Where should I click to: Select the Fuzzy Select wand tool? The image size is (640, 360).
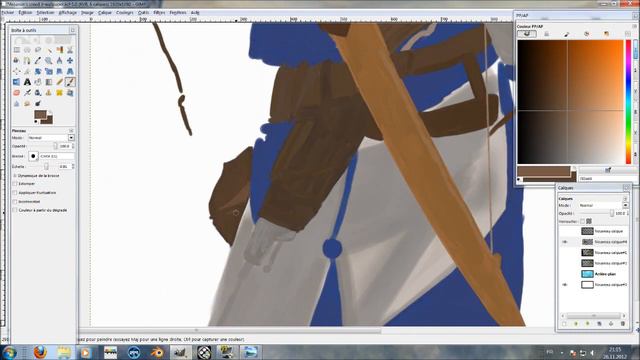coord(49,50)
